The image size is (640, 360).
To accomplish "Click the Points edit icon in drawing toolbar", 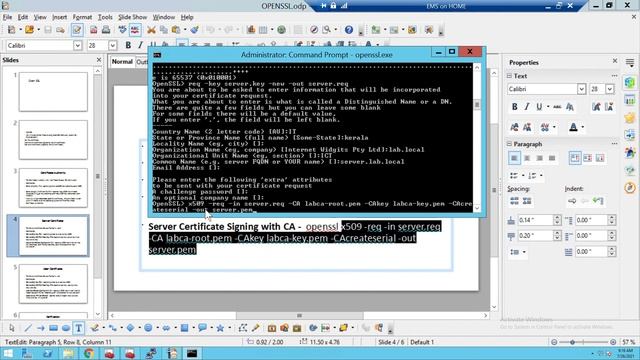I will (243, 328).
